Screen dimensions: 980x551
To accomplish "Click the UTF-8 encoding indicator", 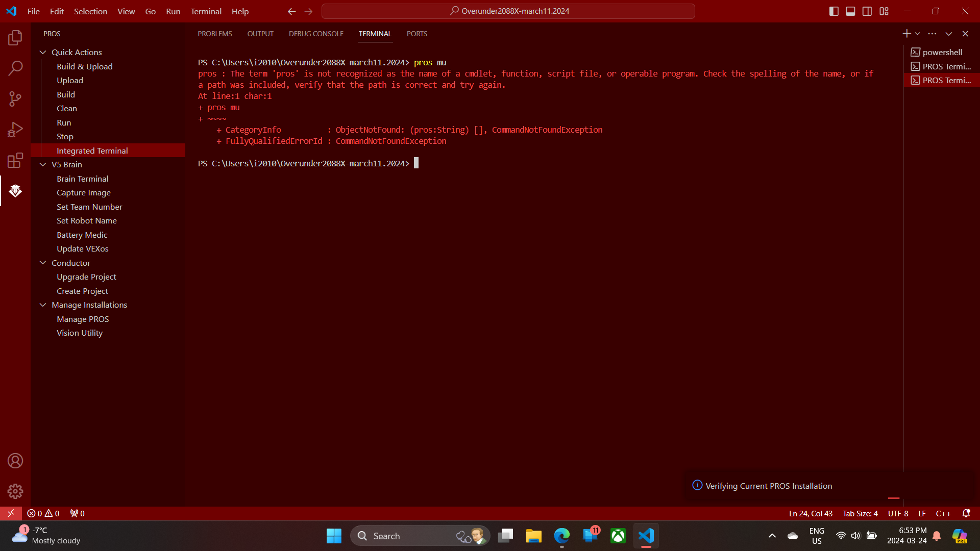I will point(898,513).
